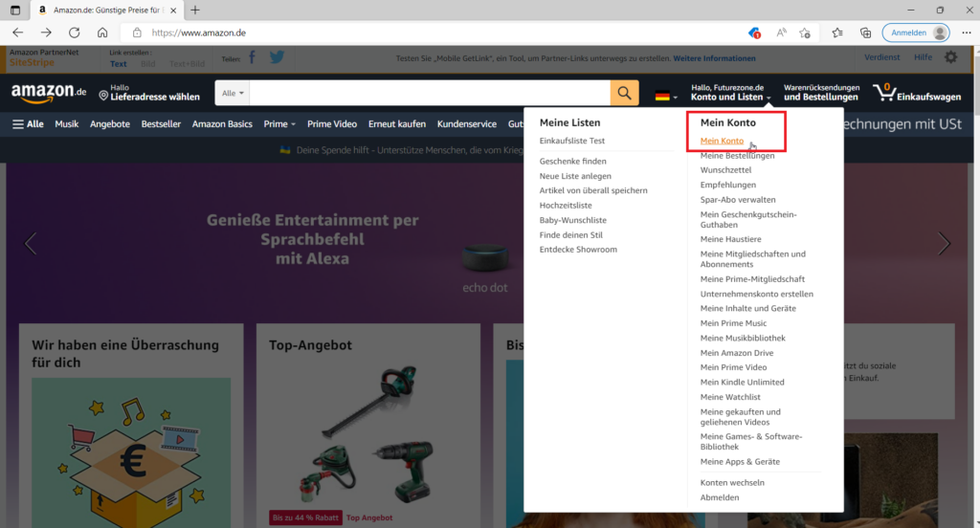This screenshot has height=528, width=980.
Task: Open Entdecke Showroom link
Action: 578,250
